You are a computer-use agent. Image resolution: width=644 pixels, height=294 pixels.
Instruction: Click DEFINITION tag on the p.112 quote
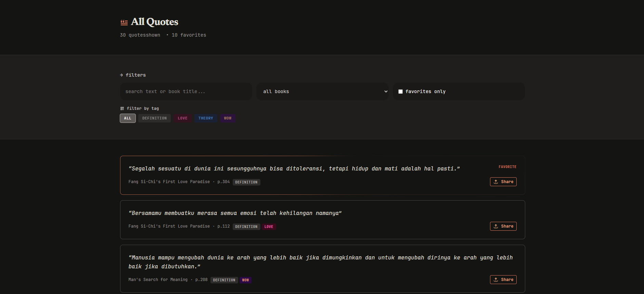click(246, 227)
